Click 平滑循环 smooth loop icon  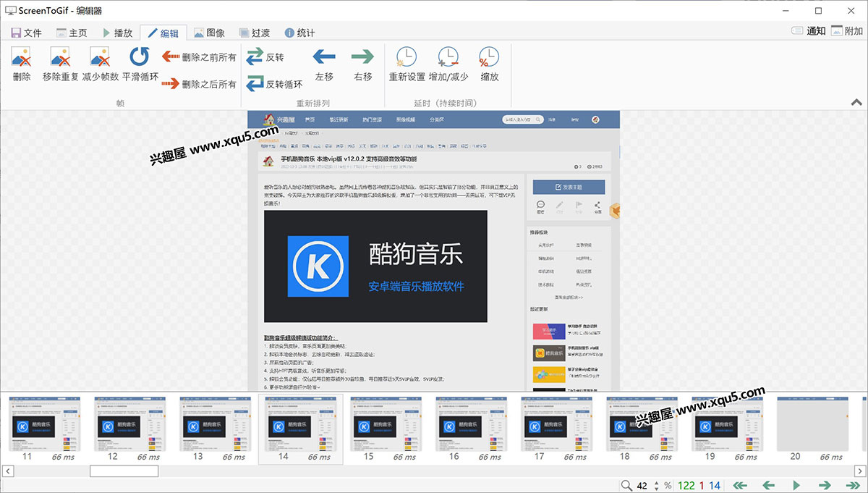pos(140,57)
